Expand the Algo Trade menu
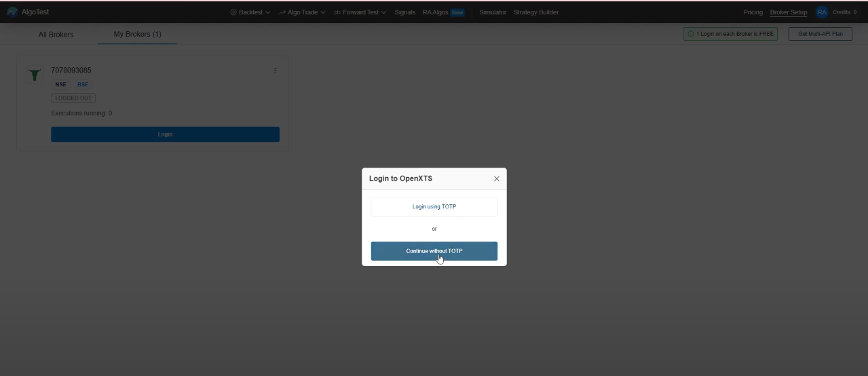 pos(302,12)
